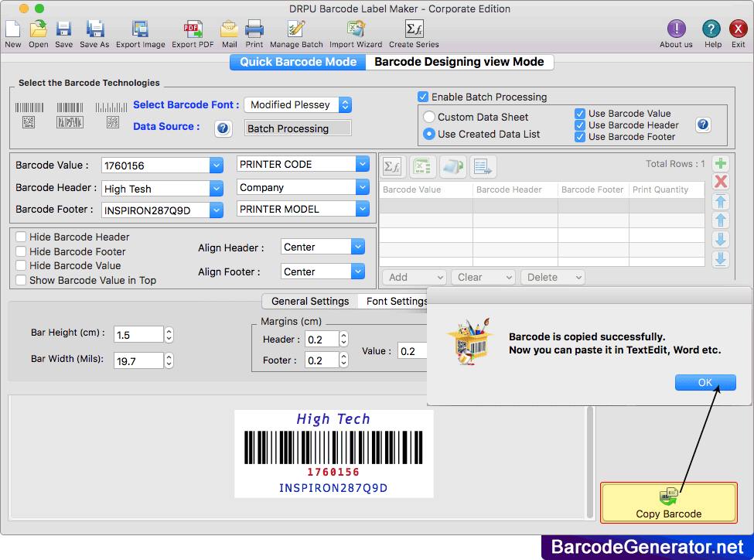The image size is (754, 560).
Task: Uncheck Enable Batch Processing
Action: pos(423,97)
